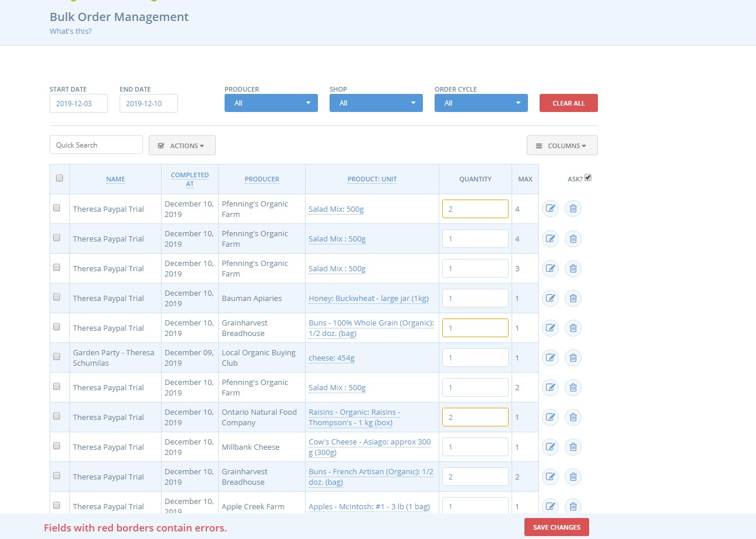Image resolution: width=756 pixels, height=539 pixels.
Task: Select all rows using header checkbox
Action: (x=59, y=178)
